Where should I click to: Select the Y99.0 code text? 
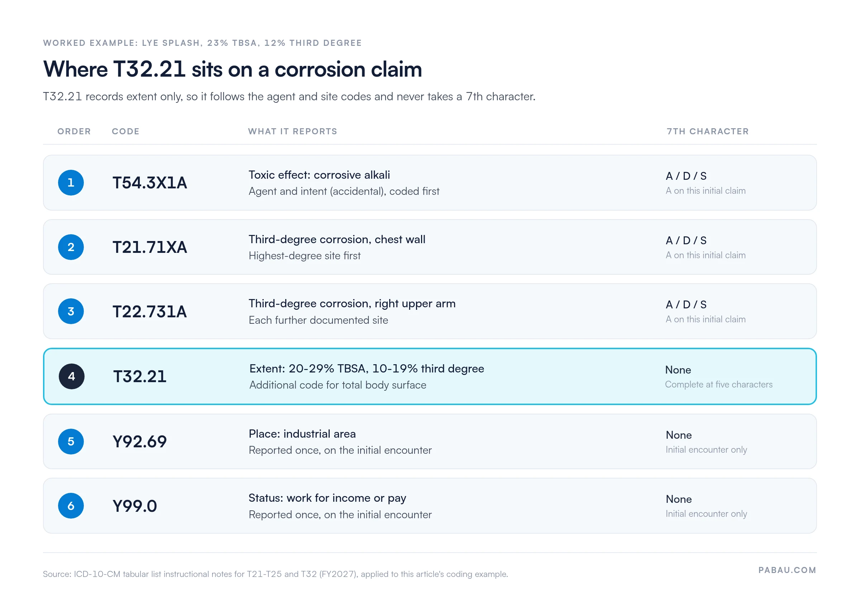135,506
